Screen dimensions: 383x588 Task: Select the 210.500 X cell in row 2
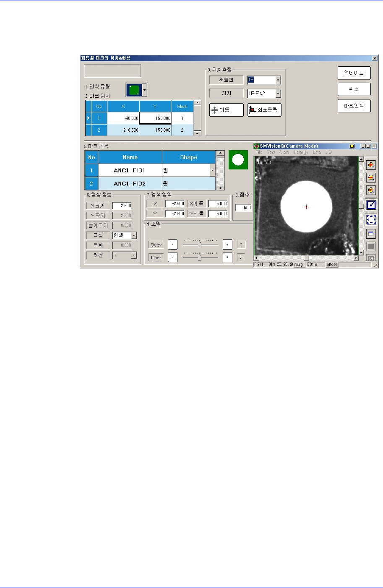[123, 130]
